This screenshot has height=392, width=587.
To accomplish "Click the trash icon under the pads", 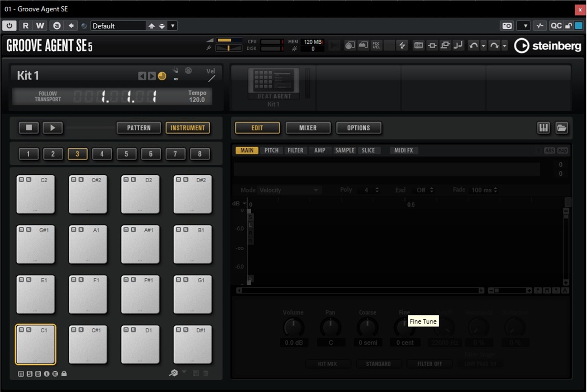I will click(x=206, y=373).
